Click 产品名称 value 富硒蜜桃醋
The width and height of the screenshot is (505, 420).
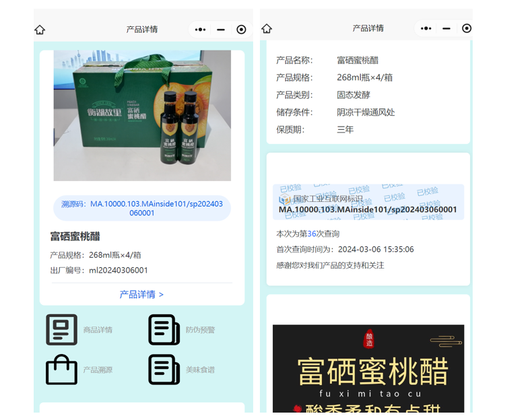pos(358,60)
